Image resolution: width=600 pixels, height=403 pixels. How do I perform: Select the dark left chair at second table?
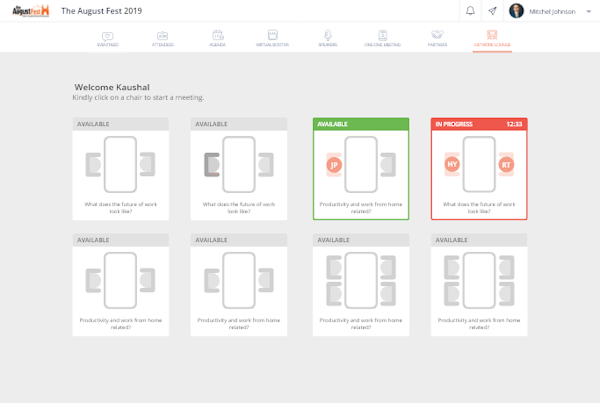211,164
